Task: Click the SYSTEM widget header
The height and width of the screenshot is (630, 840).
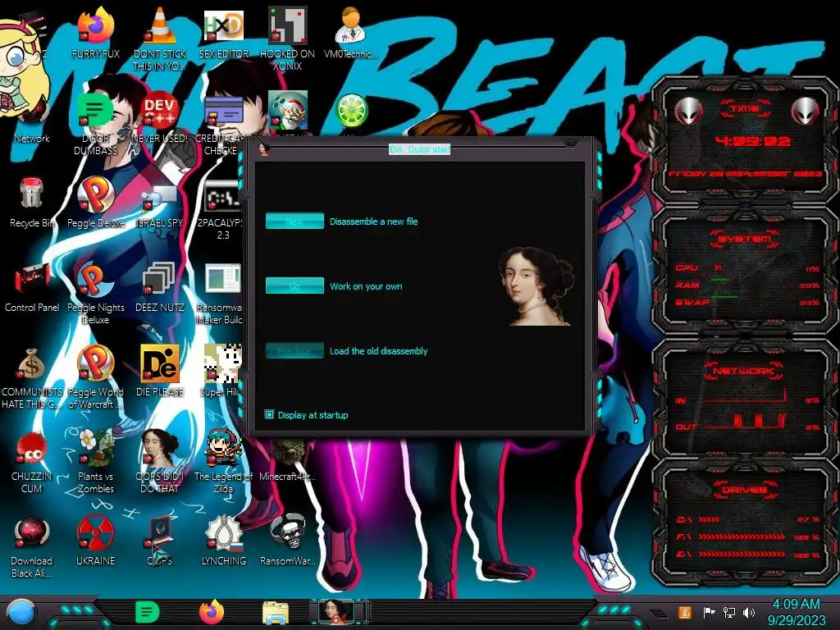Action: coord(745,239)
